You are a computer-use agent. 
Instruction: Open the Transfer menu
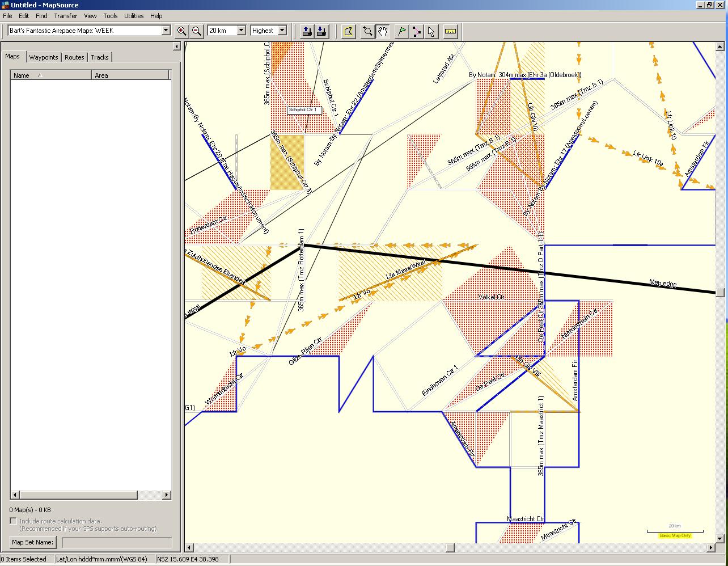(x=66, y=16)
